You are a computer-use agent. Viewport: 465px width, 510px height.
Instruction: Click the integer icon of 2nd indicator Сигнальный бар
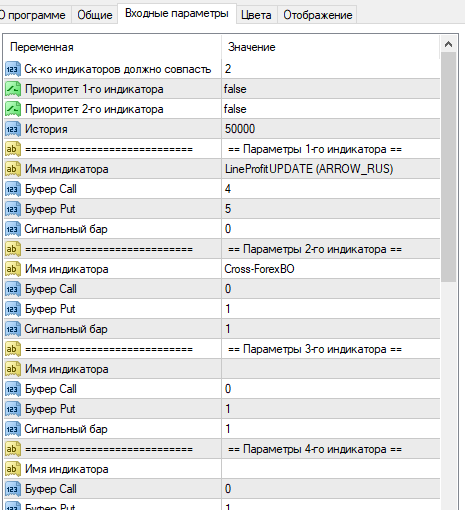[13, 329]
